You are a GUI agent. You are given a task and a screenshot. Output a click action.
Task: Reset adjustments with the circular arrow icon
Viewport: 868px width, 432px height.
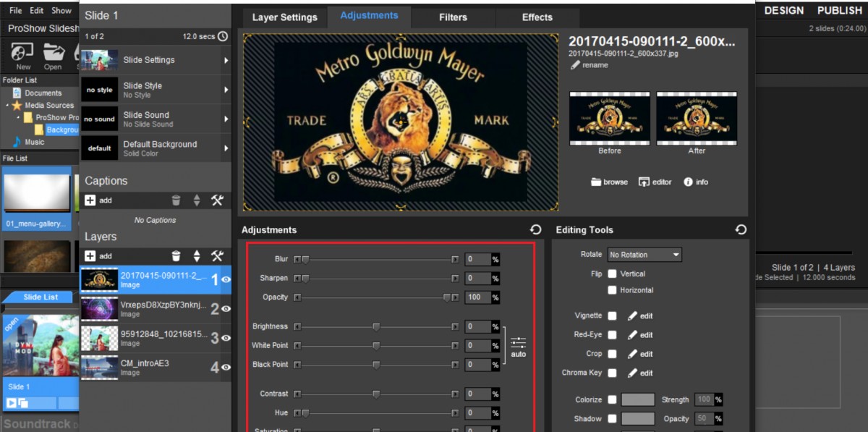pos(535,229)
